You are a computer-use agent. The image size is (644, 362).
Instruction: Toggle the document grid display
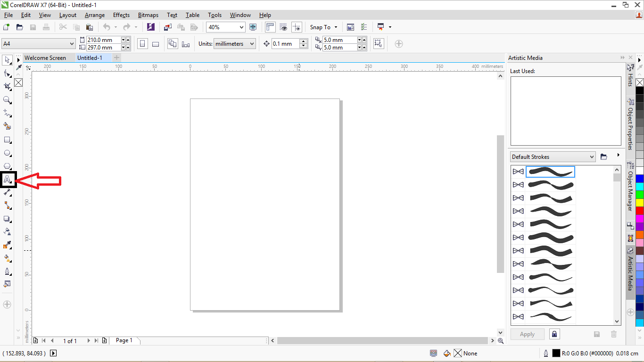coord(283,27)
